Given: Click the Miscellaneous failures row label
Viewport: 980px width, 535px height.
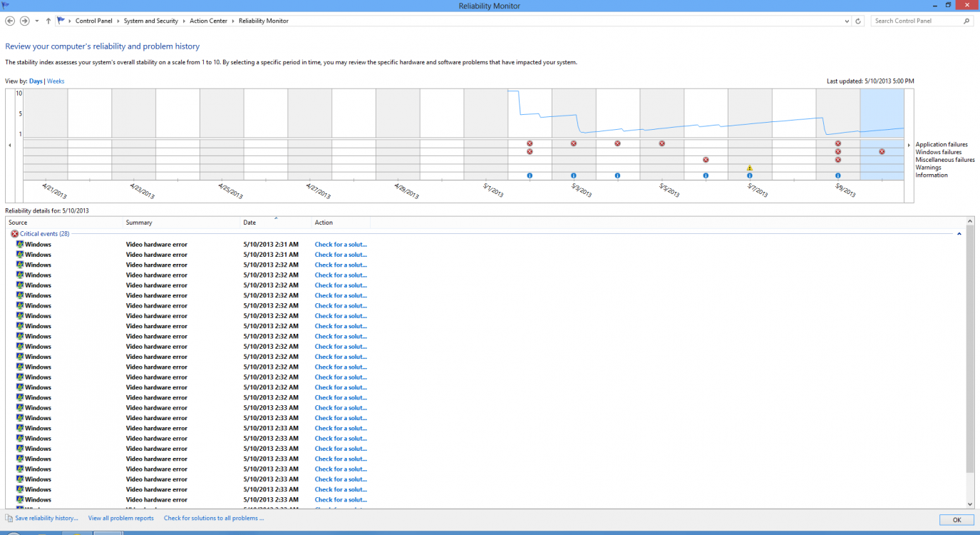Looking at the screenshot, I should [x=945, y=160].
